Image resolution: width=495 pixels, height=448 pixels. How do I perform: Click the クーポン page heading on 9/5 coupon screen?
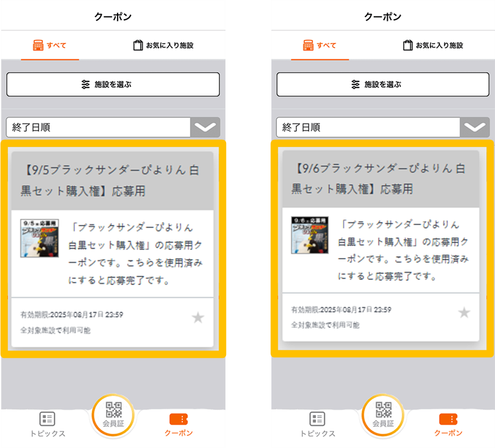(113, 17)
